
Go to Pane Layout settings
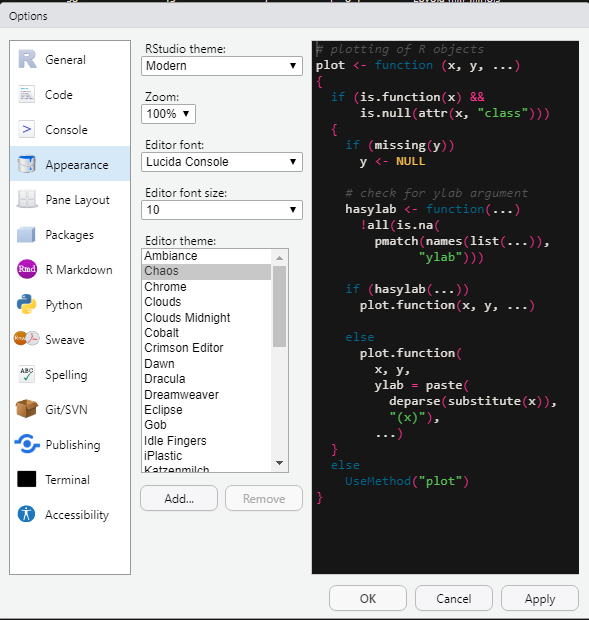click(x=70, y=199)
